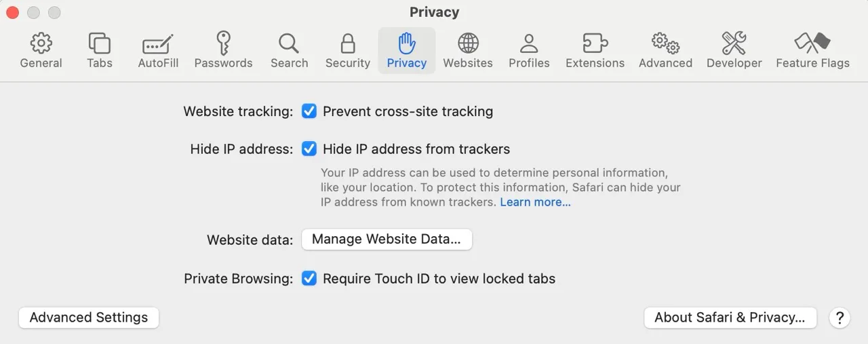Select the Advanced gears icon
This screenshot has width=868, height=344.
pyautogui.click(x=665, y=43)
